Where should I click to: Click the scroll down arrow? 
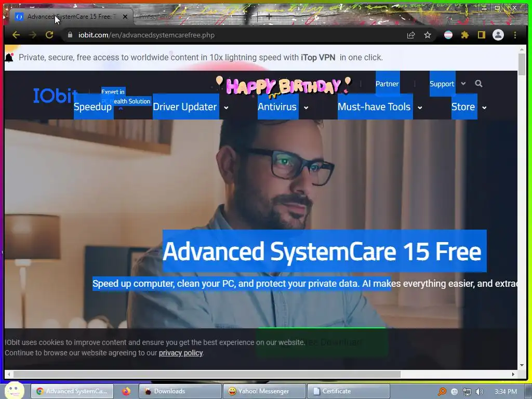[522, 365]
